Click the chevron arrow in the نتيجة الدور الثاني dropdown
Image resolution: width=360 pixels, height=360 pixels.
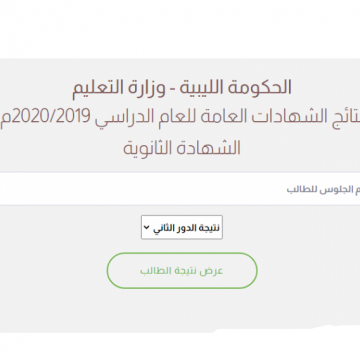click(x=146, y=227)
